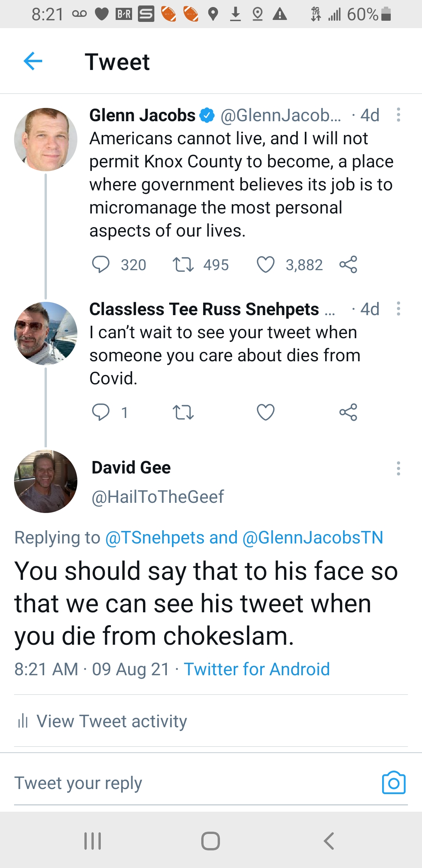Open the @TSnehpets mention link
Image resolution: width=422 pixels, height=868 pixels.
pos(155,538)
